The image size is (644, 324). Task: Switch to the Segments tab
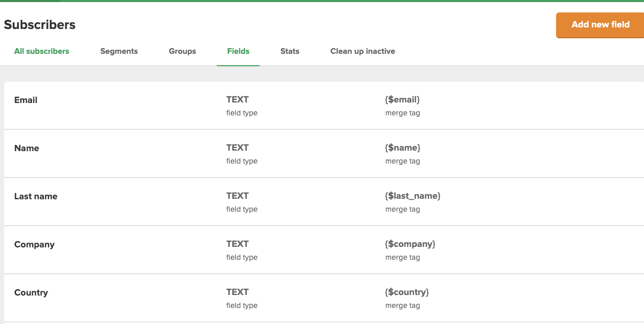pyautogui.click(x=119, y=51)
